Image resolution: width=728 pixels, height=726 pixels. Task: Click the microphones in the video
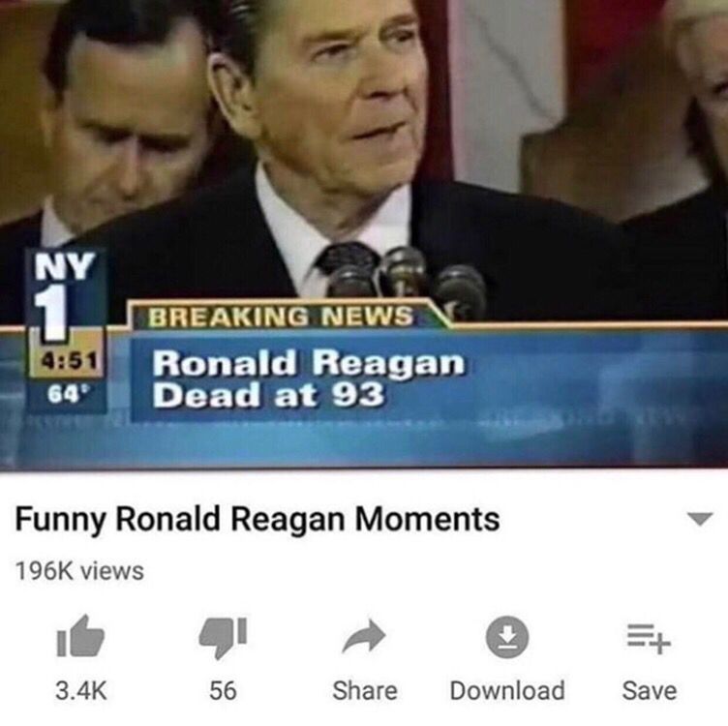pos(405,277)
